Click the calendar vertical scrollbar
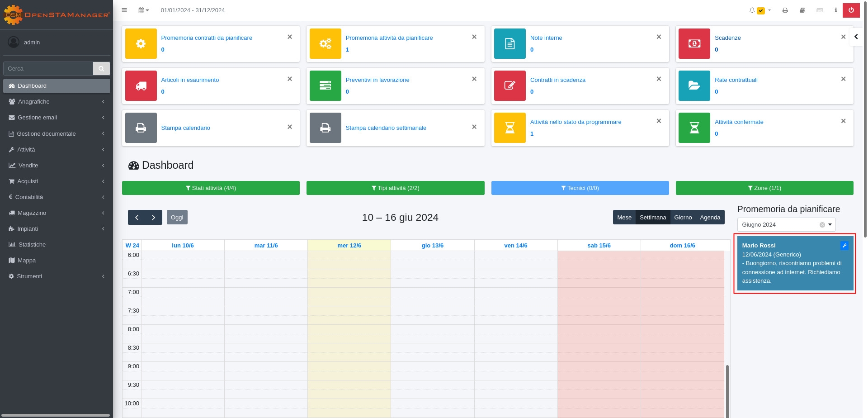The height and width of the screenshot is (418, 868). pyautogui.click(x=727, y=389)
